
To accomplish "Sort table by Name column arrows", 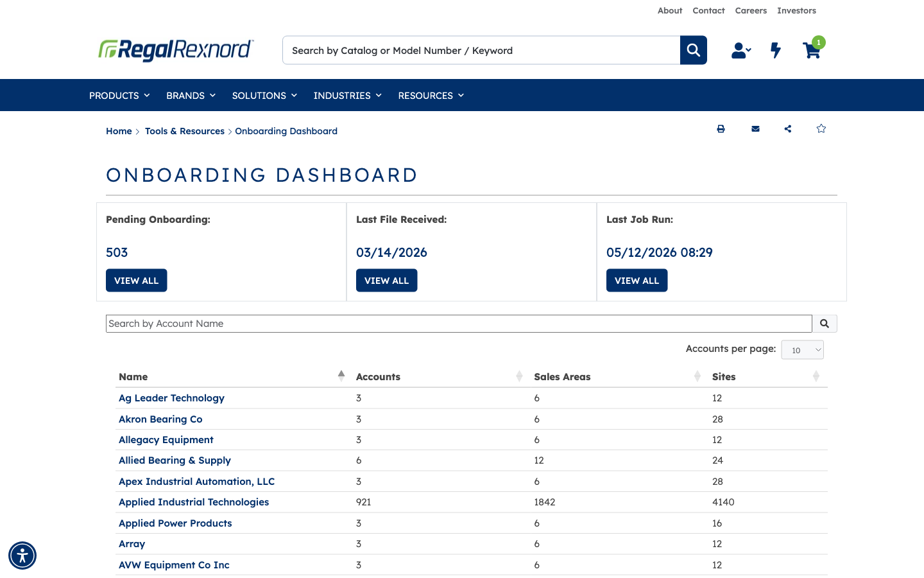I will [x=341, y=376].
